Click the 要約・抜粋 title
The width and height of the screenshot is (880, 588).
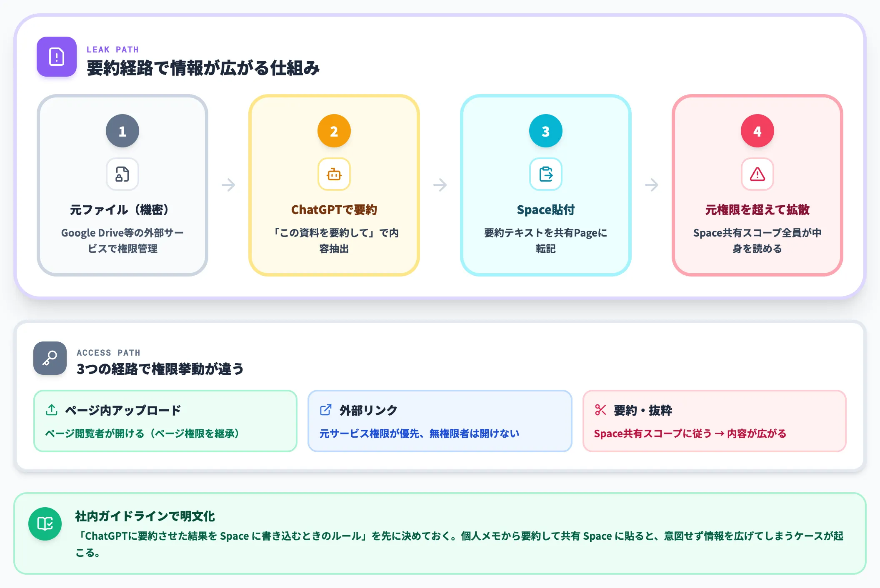click(643, 410)
